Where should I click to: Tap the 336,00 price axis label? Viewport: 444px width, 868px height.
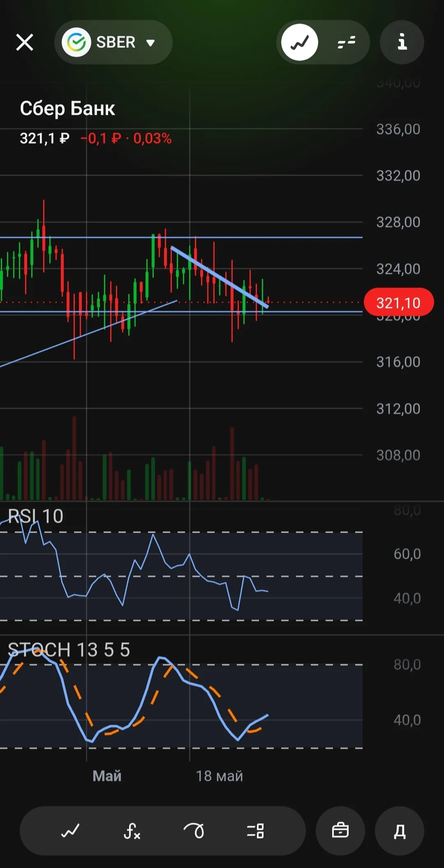398,129
